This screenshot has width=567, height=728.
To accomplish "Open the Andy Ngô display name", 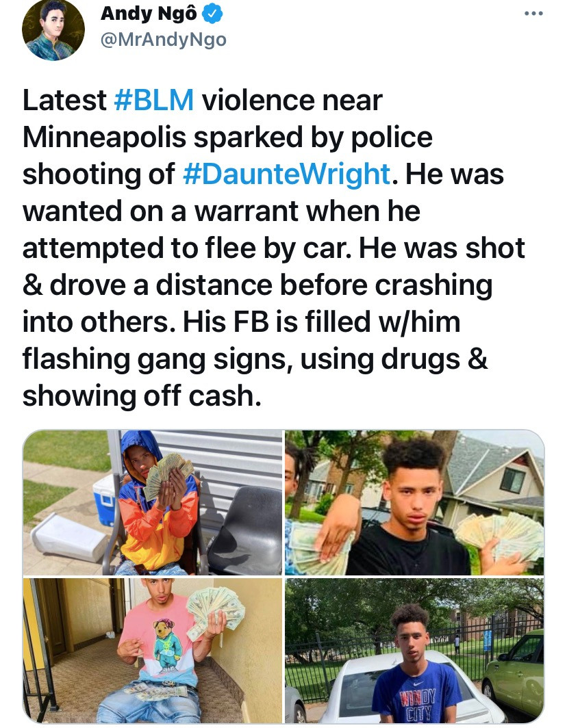I will click(149, 14).
